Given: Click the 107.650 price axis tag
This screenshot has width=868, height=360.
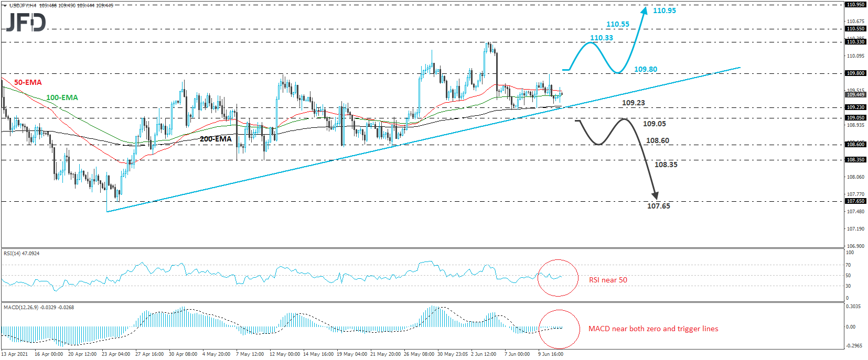Looking at the screenshot, I should 855,201.
